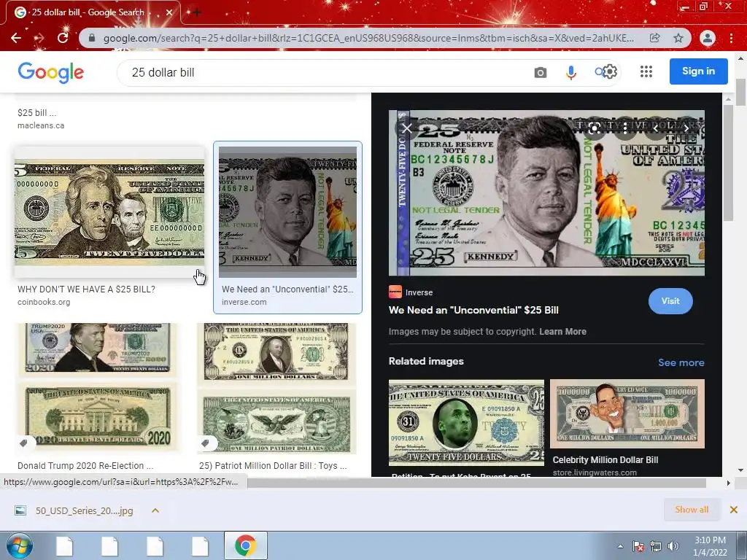Close the downloads bar
The height and width of the screenshot is (560, 747).
click(x=734, y=510)
